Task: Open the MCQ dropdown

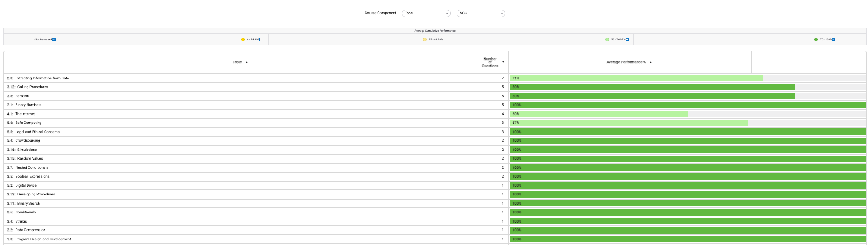Action: 480,13
